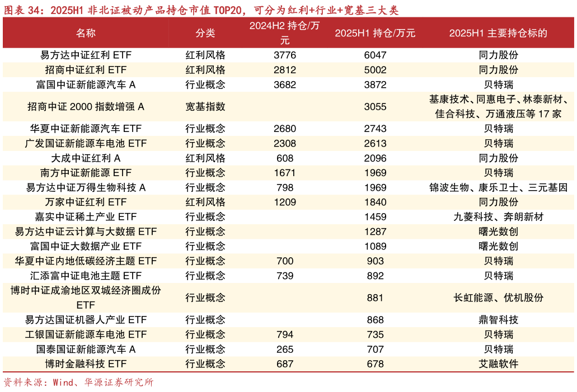Select 博时金融科技 ETF row
This screenshot has width=577, height=392.
87,363
